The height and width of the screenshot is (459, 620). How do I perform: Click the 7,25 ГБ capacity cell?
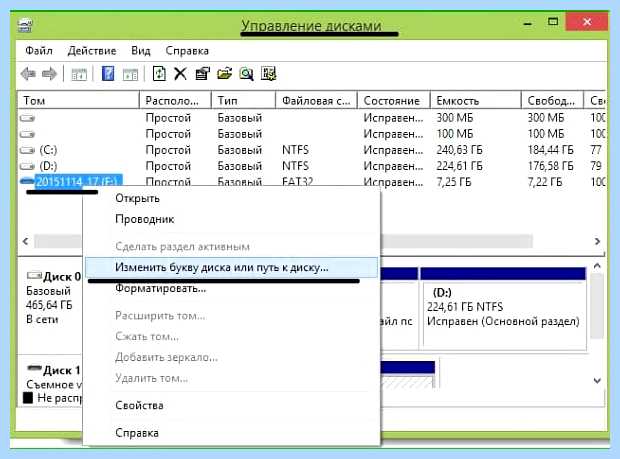pyautogui.click(x=454, y=182)
